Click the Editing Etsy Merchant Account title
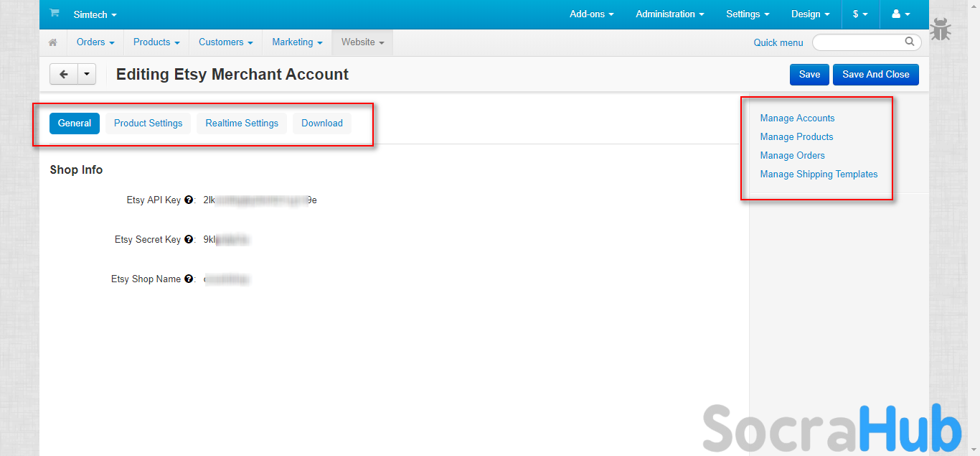Viewport: 980px width, 456px height. click(232, 75)
